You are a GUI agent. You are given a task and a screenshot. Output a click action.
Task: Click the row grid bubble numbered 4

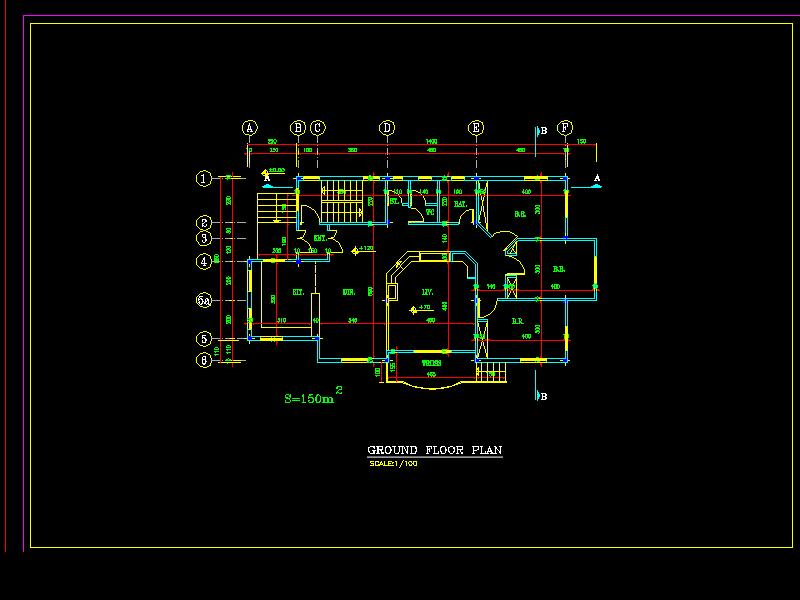[204, 261]
